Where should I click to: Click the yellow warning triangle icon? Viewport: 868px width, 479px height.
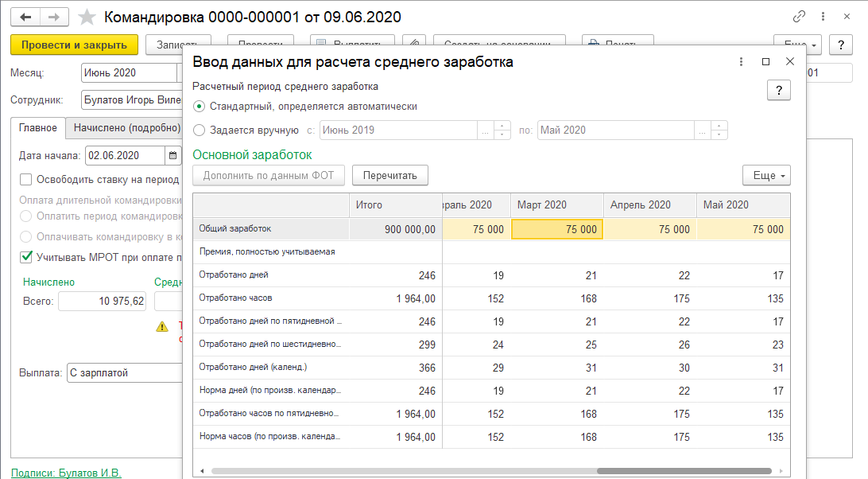pyautogui.click(x=162, y=326)
